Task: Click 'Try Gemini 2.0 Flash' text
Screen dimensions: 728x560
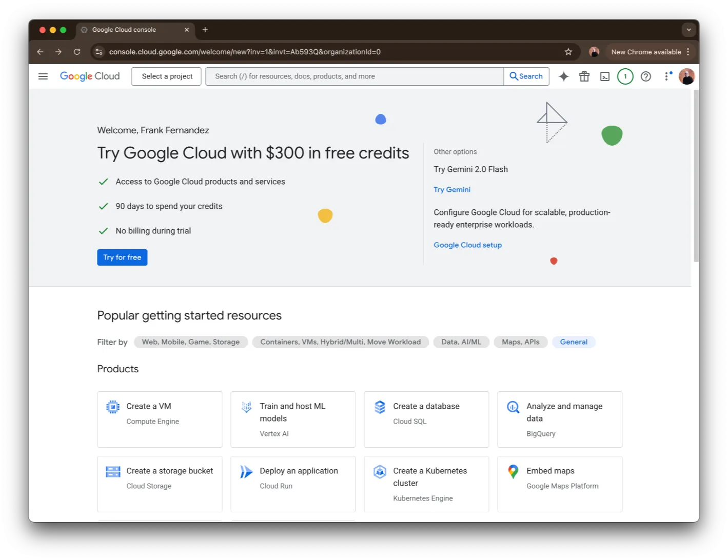Action: [x=470, y=169]
